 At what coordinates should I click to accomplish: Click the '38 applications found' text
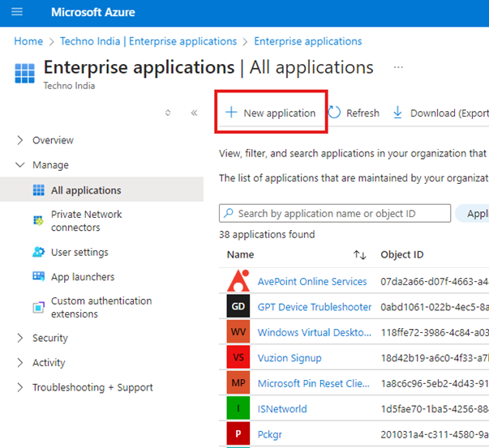267,234
